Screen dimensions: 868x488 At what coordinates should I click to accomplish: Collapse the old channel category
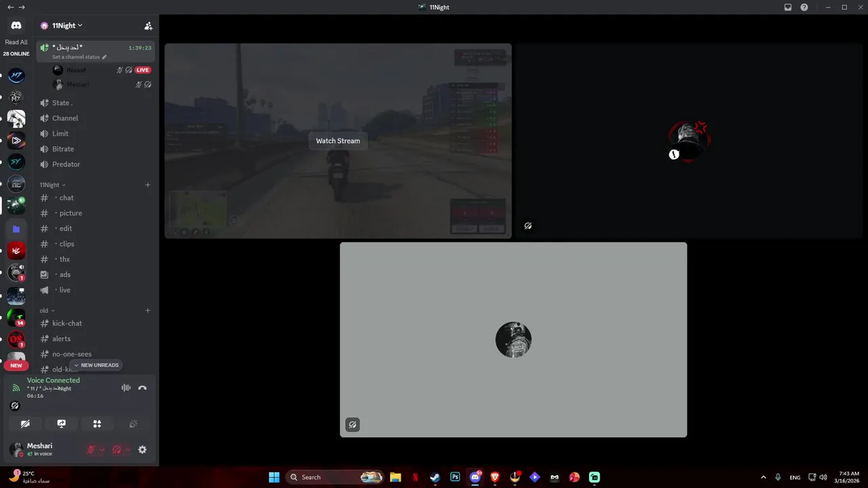coord(47,310)
